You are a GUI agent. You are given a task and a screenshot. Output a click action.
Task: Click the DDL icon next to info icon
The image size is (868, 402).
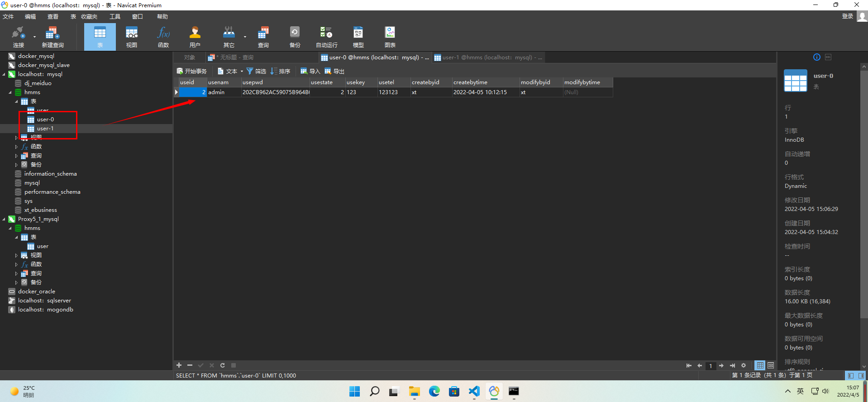tap(828, 57)
